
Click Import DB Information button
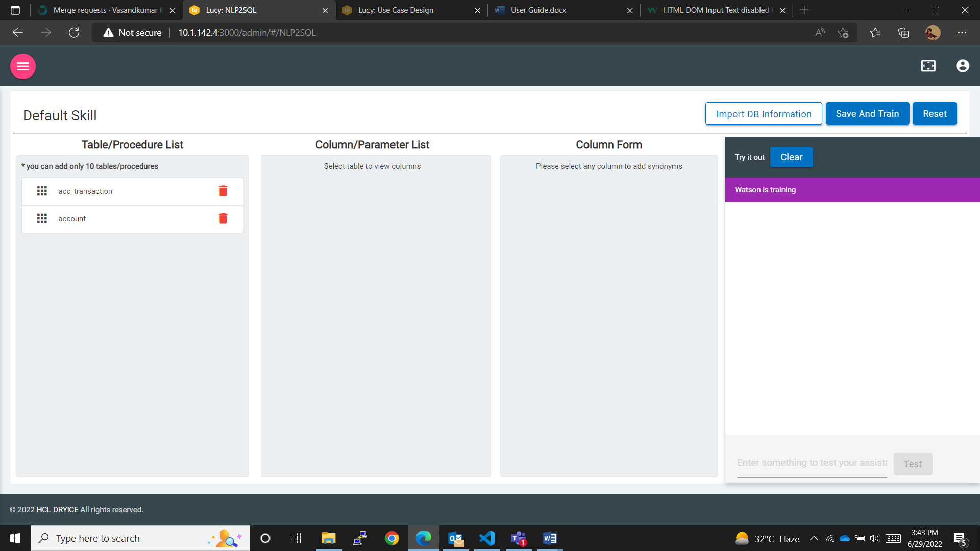point(764,114)
